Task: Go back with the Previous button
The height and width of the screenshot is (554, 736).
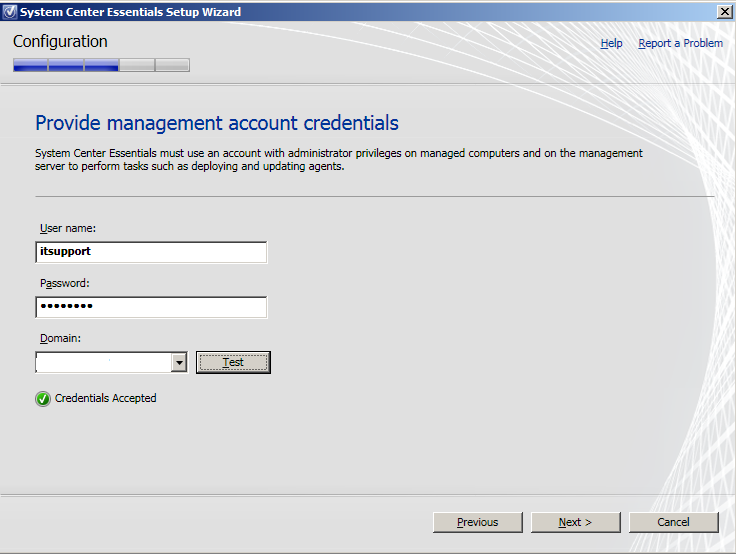Action: [477, 522]
